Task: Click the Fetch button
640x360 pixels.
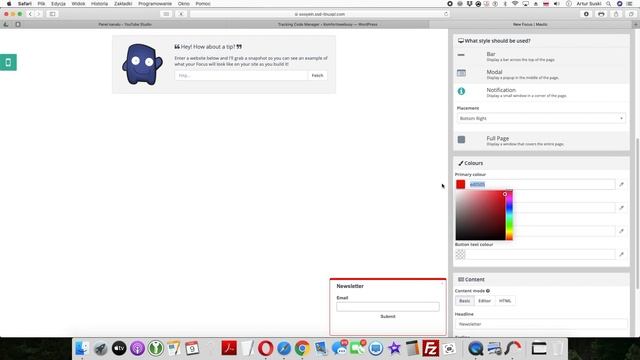Action: point(317,76)
